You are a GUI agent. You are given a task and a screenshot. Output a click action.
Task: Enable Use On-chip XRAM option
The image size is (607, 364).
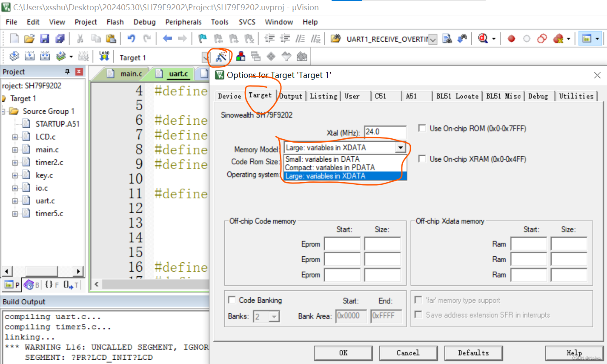tap(422, 159)
